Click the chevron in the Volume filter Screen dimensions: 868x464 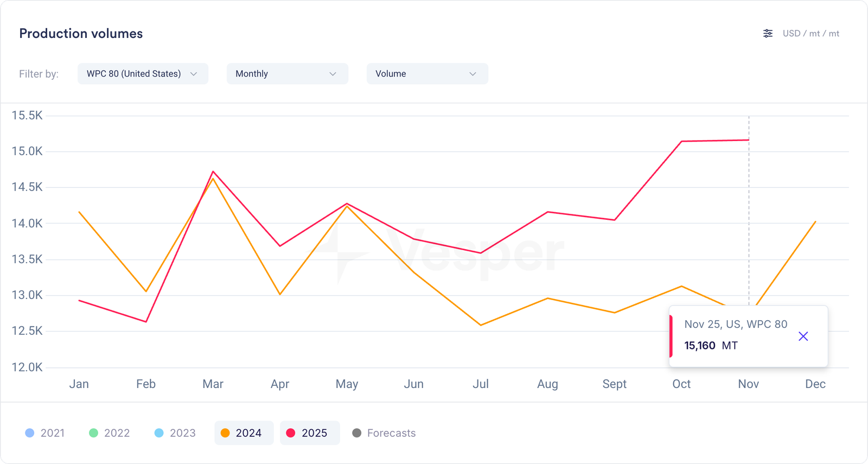click(473, 74)
